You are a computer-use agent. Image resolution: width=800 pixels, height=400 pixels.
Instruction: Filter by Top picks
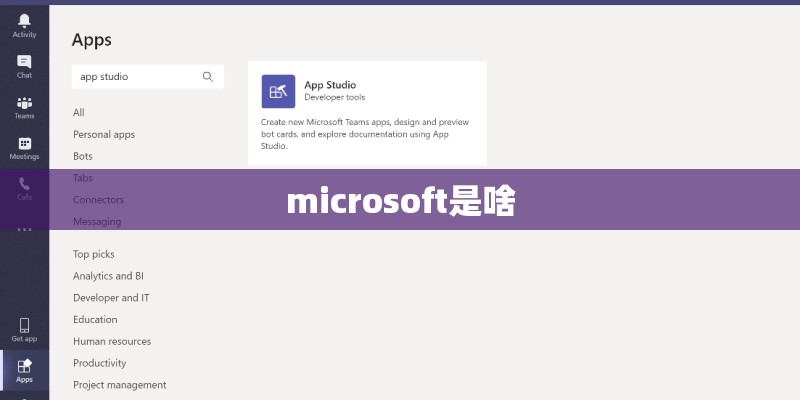93,254
